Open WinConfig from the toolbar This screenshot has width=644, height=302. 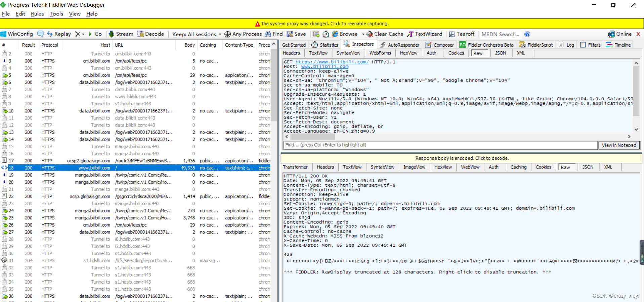[17, 34]
